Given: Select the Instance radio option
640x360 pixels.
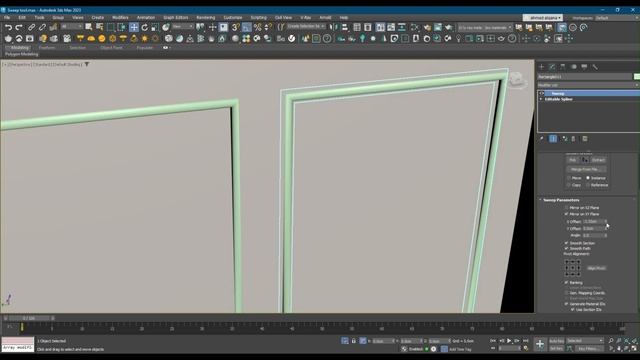Looking at the screenshot, I should tap(588, 178).
